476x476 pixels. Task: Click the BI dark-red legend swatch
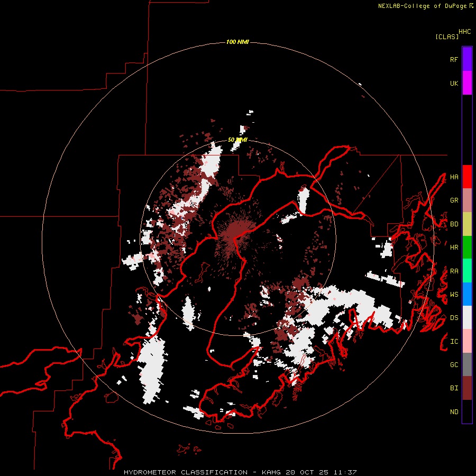(467, 388)
